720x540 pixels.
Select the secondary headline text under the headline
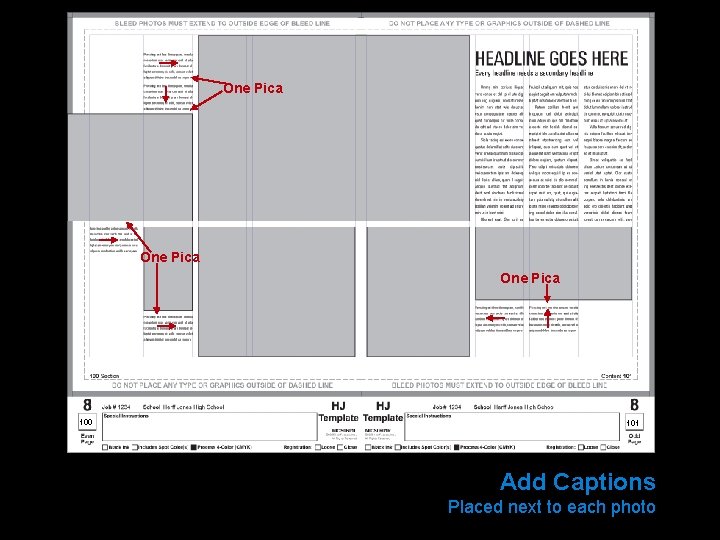(x=534, y=73)
